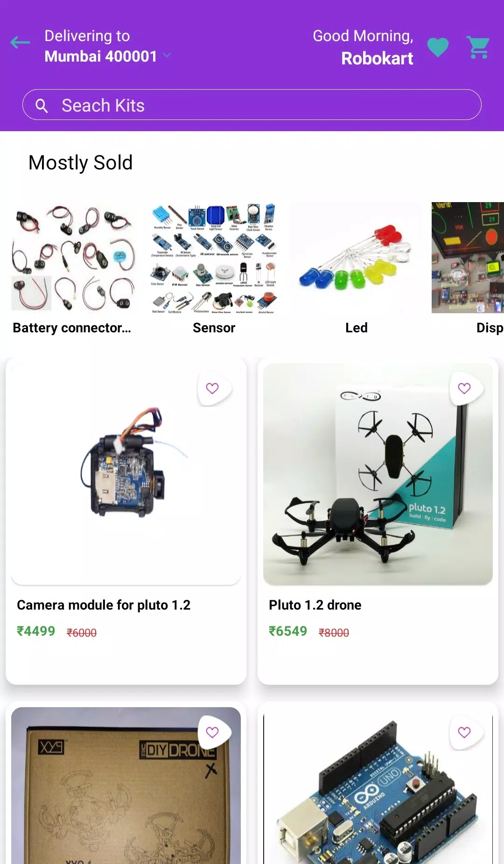Select the Led category image
Screen dimensions: 504x864
(x=356, y=257)
